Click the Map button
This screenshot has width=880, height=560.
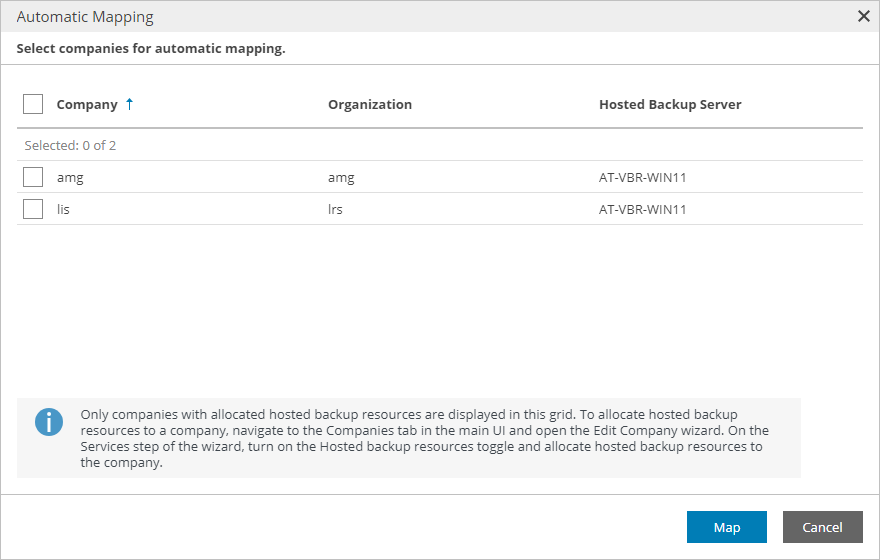coord(727,527)
